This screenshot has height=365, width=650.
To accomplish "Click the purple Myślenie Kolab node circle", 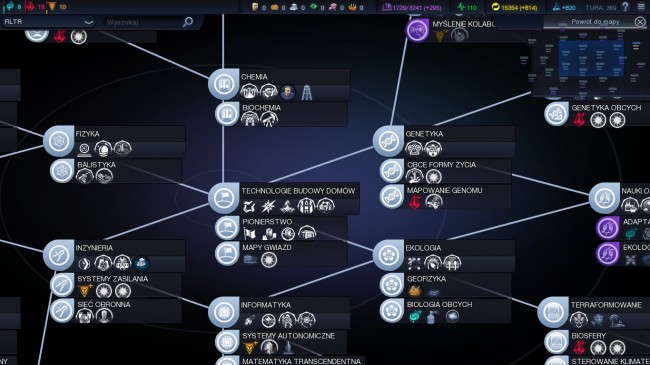I will [417, 30].
